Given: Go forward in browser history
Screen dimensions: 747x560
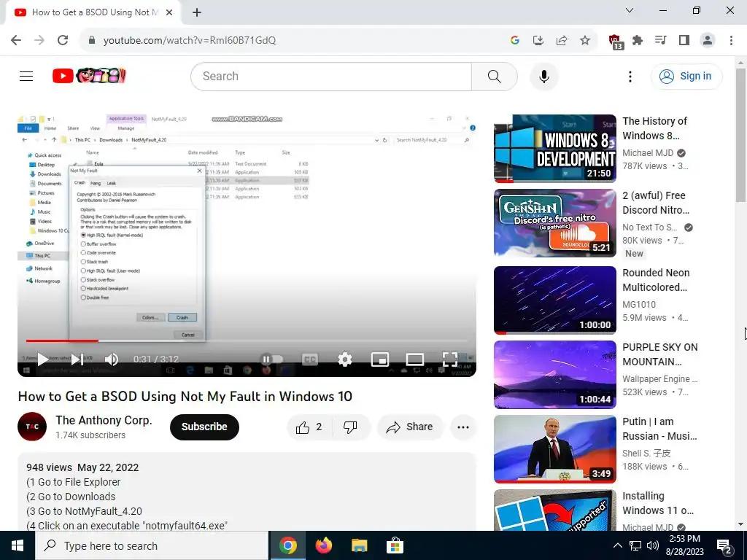Looking at the screenshot, I should pyautogui.click(x=39, y=40).
